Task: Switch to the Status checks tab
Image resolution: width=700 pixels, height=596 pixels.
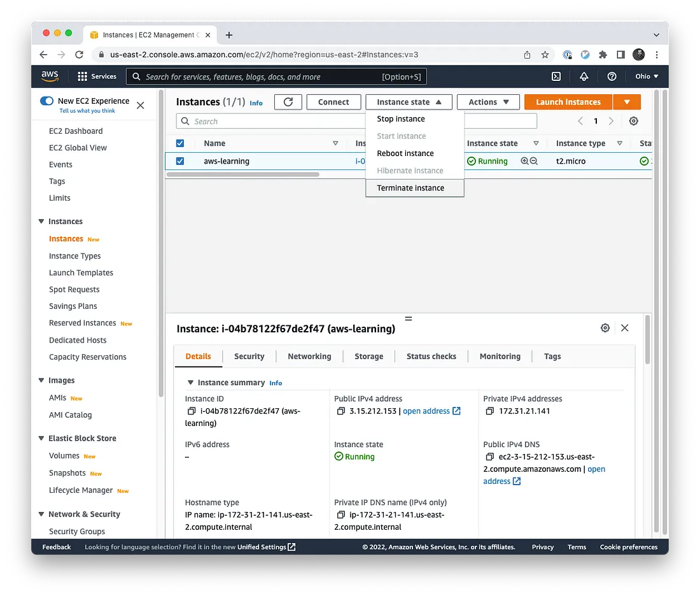Action: [x=431, y=356]
